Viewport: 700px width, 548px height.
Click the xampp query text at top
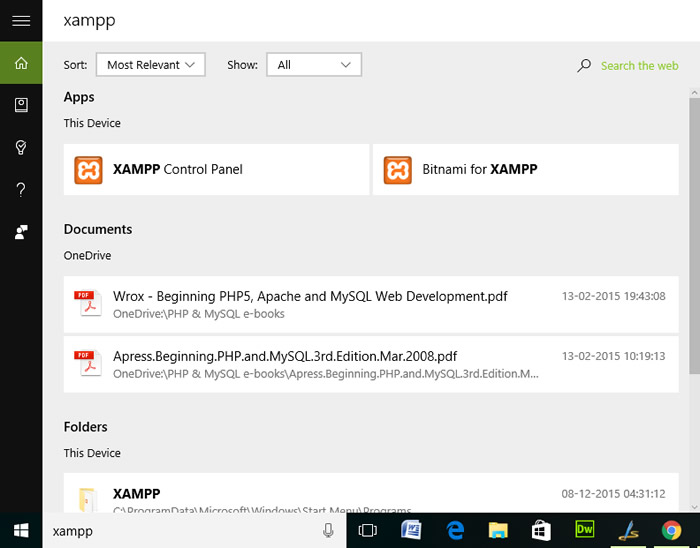(89, 21)
